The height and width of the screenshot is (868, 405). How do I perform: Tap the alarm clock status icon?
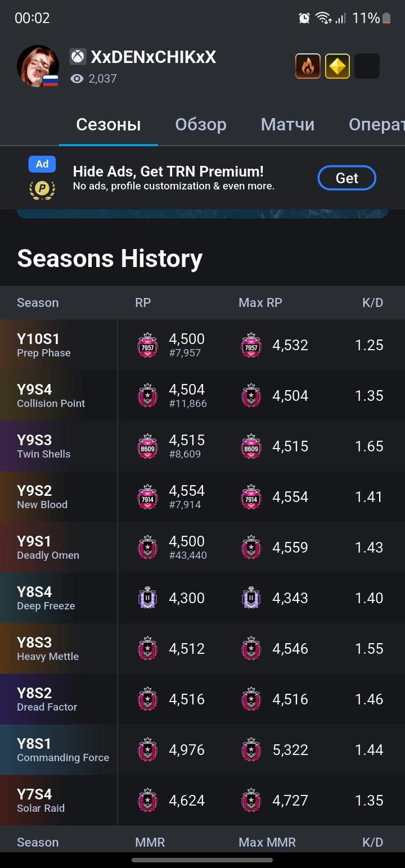point(304,19)
